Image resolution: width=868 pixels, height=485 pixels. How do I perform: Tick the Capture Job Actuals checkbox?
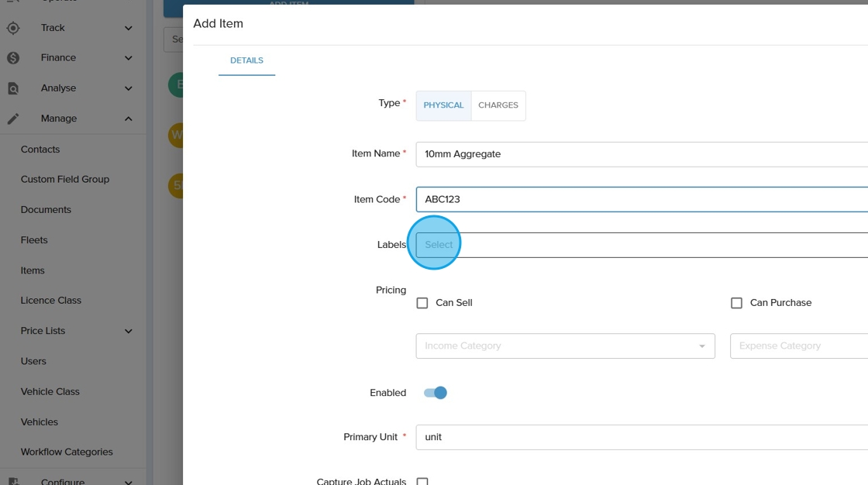[x=422, y=481]
